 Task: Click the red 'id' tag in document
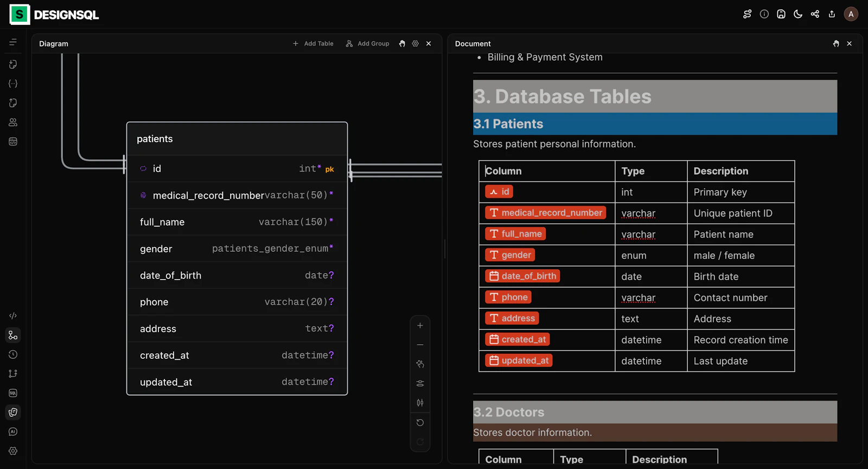click(x=499, y=192)
